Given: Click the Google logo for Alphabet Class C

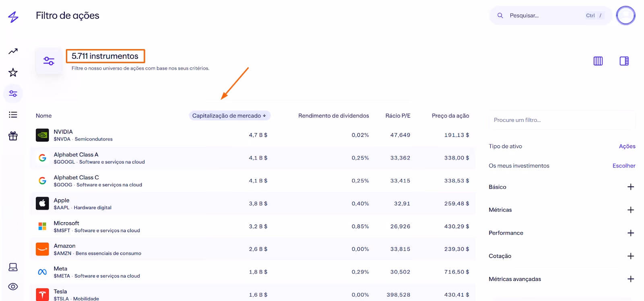Looking at the screenshot, I should click(42, 181).
